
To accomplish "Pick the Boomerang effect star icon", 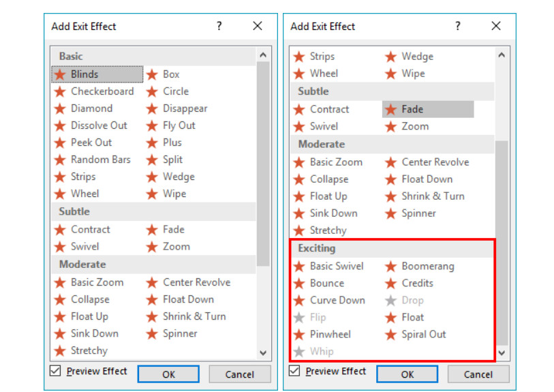I will click(390, 266).
